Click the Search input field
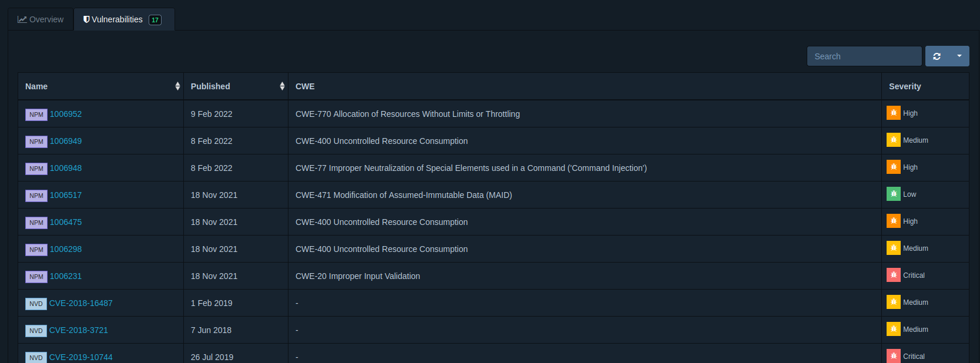 [x=864, y=56]
